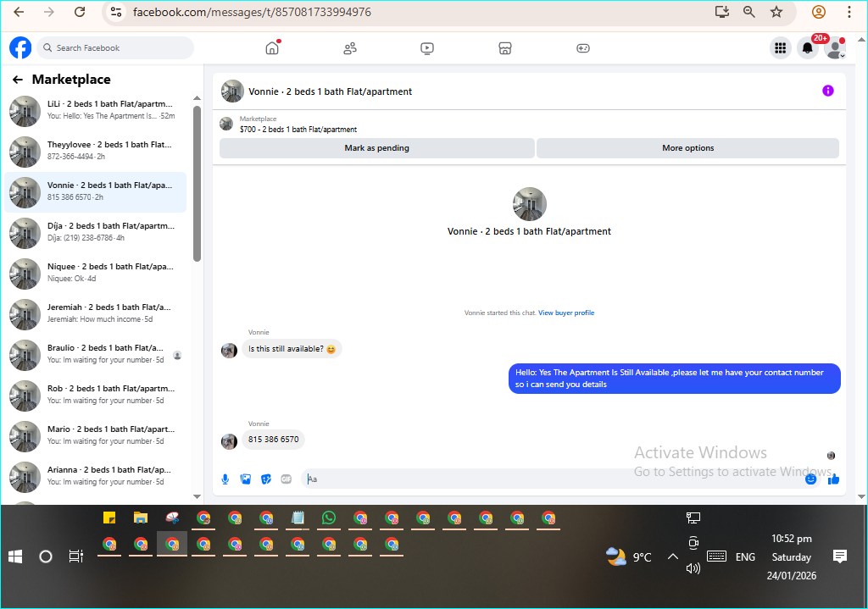Open the Braulio conversation
The height and width of the screenshot is (609, 868).
coord(96,355)
